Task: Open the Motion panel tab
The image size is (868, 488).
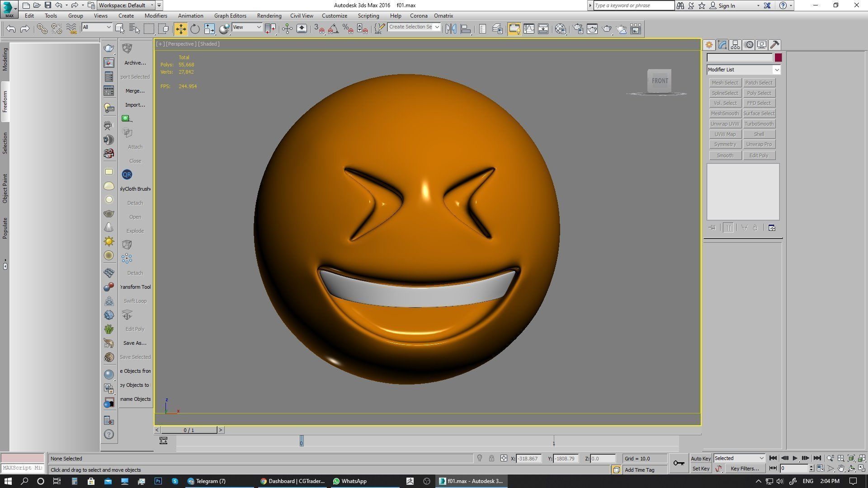Action: tap(749, 45)
